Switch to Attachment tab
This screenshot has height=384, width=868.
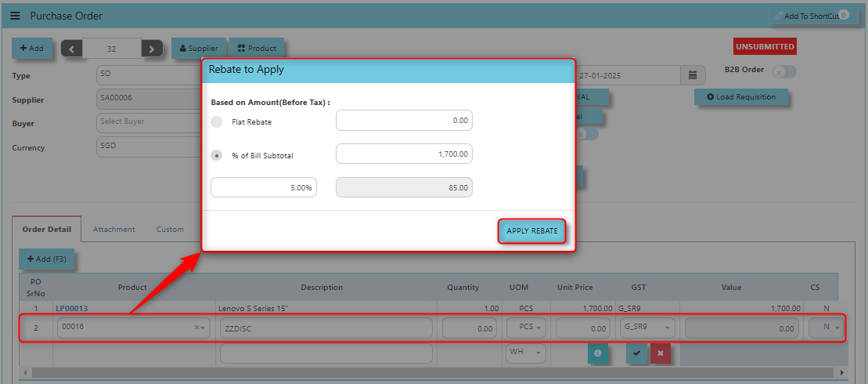click(114, 230)
